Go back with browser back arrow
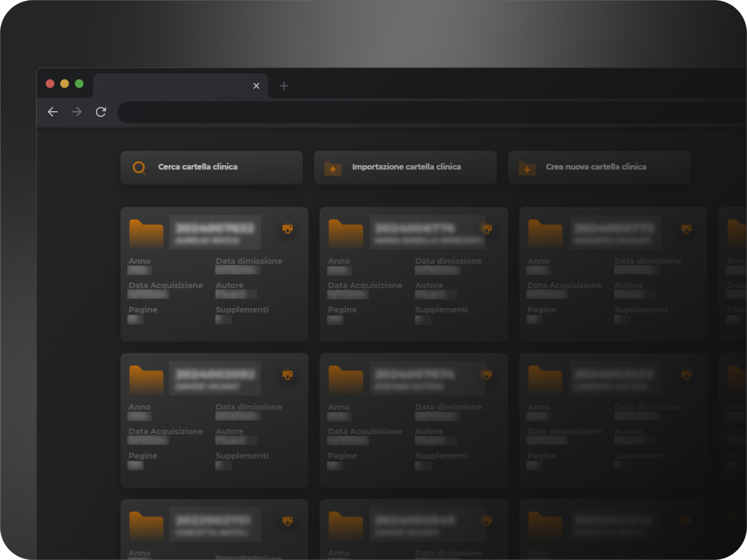 [53, 112]
